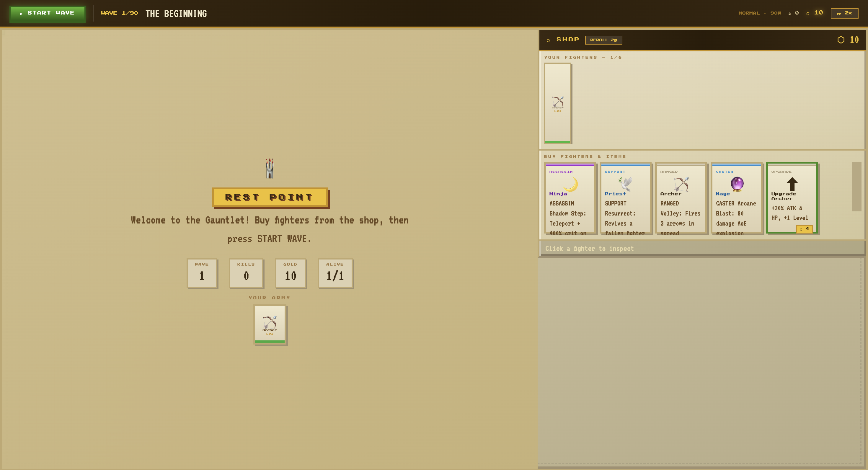This screenshot has width=868, height=470.
Task: Click the Wave 1/90 label
Action: (x=119, y=13)
